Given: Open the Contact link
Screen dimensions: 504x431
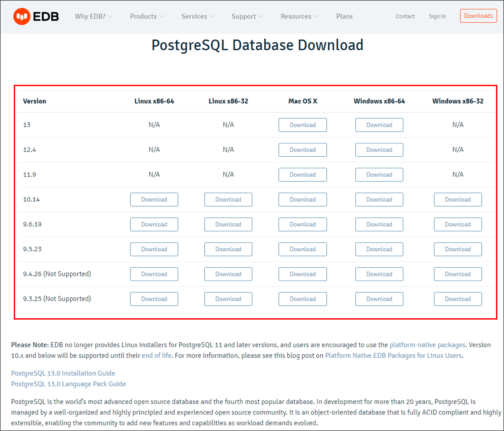Looking at the screenshot, I should click(x=405, y=16).
